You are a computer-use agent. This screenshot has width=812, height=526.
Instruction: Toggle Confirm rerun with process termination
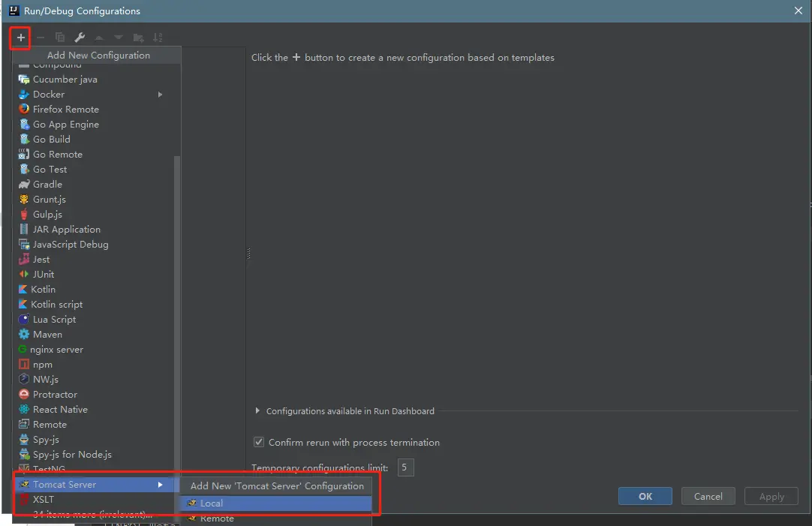click(x=259, y=442)
